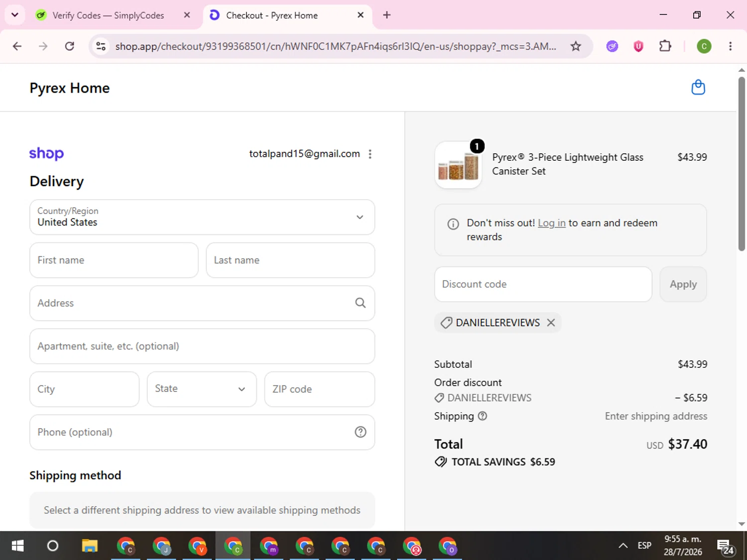Apply the discount code
This screenshot has width=747, height=560.
tap(683, 284)
